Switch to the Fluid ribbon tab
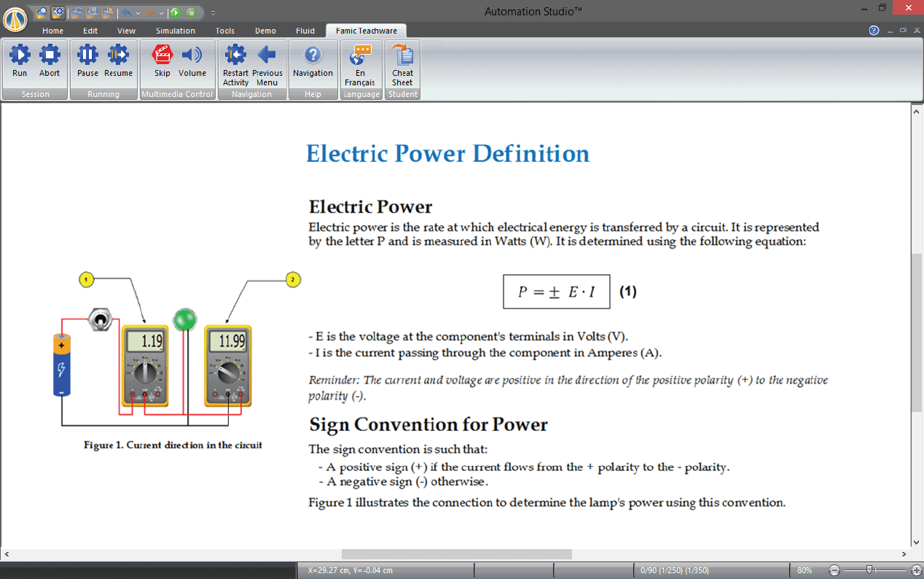This screenshot has height=579, width=924. click(x=305, y=31)
